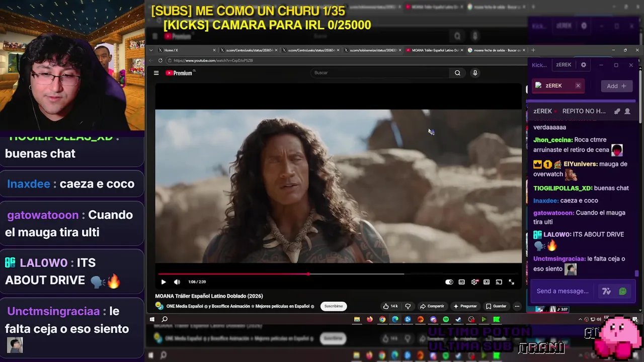This screenshot has width=644, height=362.
Task: Click username Unctmsingraciaa in chat panel
Action: (x=559, y=259)
